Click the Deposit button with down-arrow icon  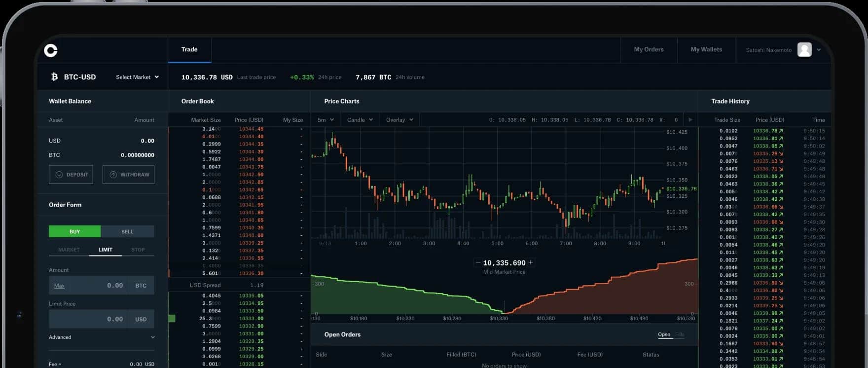pos(71,175)
